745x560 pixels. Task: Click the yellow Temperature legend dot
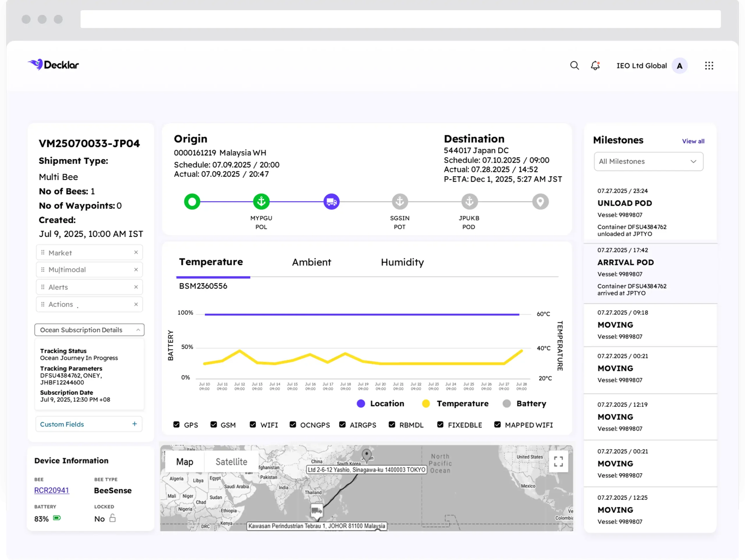pyautogui.click(x=426, y=404)
